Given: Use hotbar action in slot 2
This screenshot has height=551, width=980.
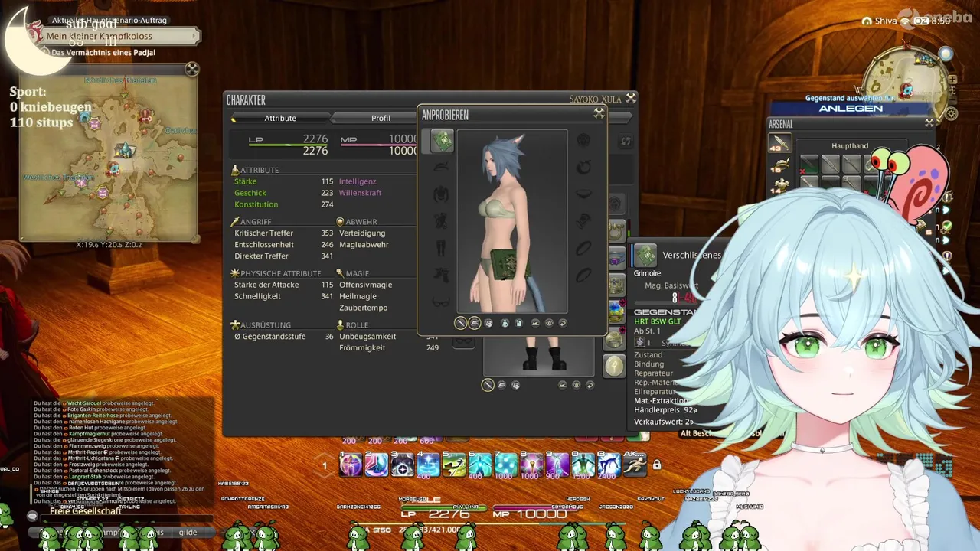Looking at the screenshot, I should (x=377, y=464).
